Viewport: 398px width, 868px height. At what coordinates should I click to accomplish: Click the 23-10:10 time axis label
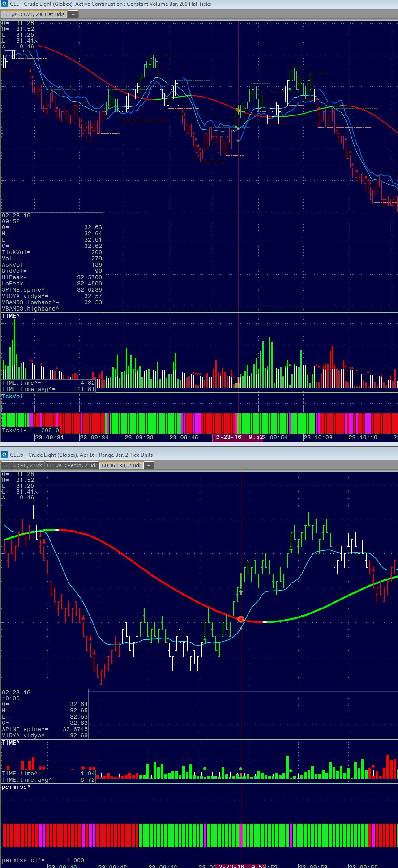pos(363,437)
